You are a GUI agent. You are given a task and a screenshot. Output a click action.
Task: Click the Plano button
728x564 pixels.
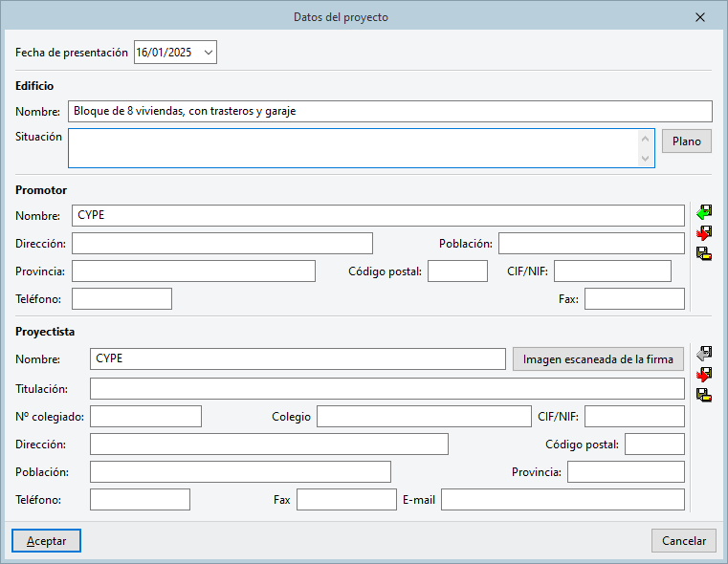pos(687,141)
